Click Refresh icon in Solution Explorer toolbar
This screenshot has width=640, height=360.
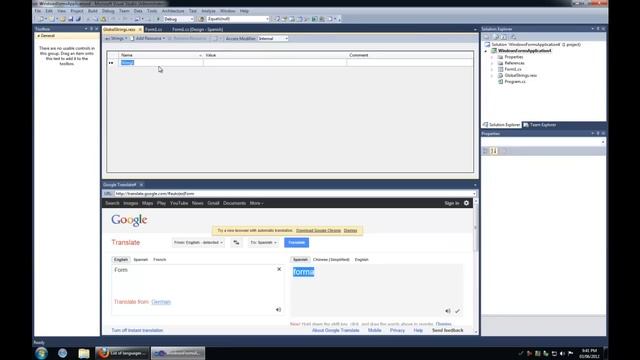(x=504, y=37)
